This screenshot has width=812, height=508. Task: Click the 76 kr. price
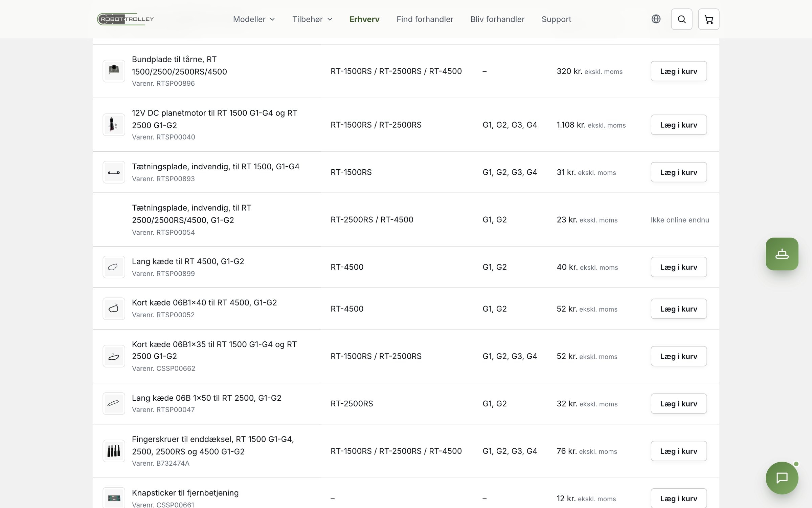point(567,451)
